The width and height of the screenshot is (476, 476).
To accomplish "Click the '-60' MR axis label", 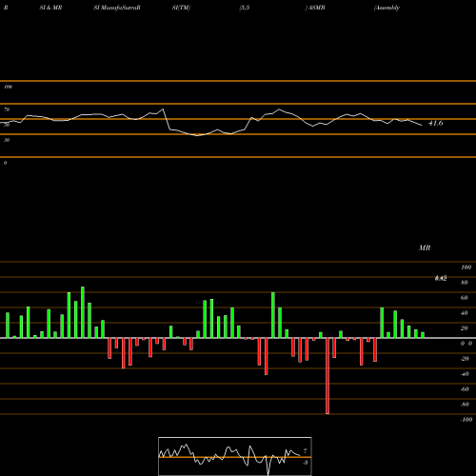I will click(x=465, y=389).
